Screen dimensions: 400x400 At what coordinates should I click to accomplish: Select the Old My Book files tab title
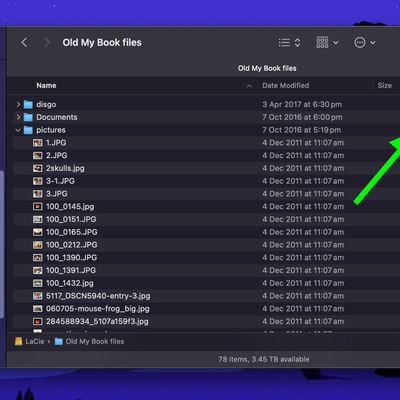click(x=267, y=68)
